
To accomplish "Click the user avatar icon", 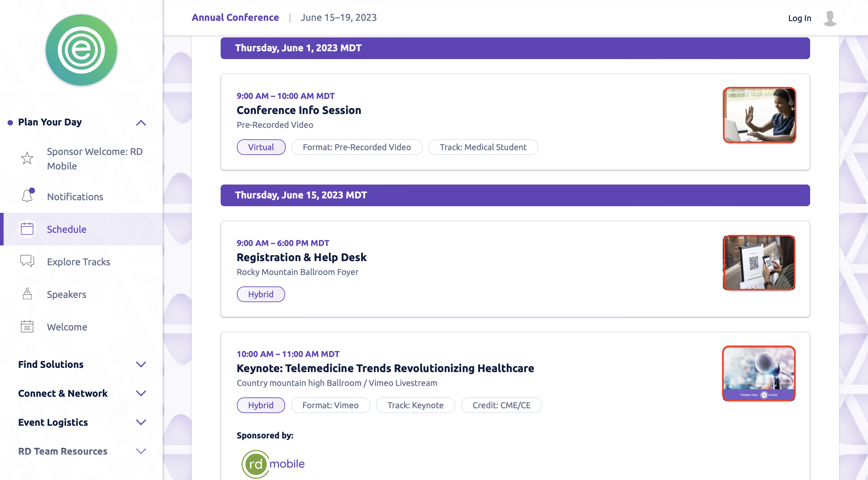I will point(830,18).
